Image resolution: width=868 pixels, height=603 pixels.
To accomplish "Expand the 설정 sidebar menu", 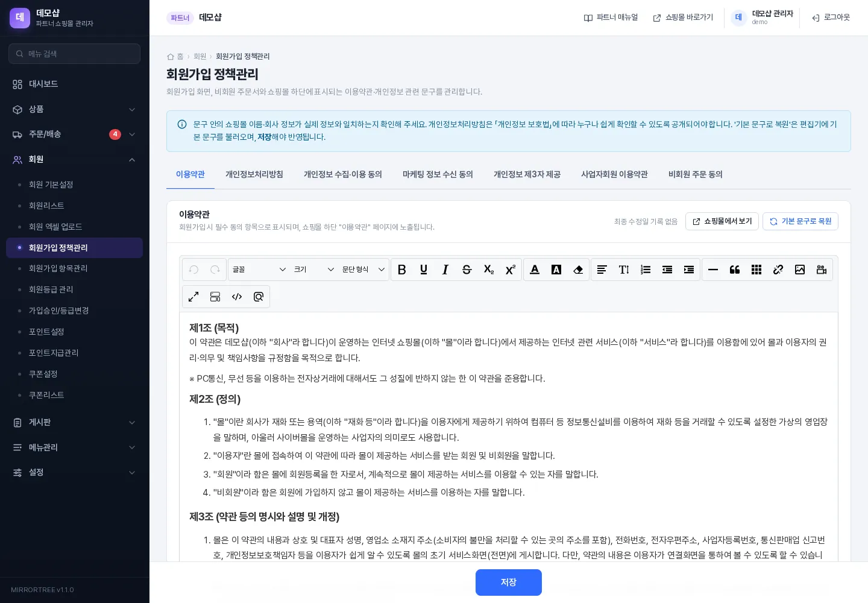I will point(74,473).
